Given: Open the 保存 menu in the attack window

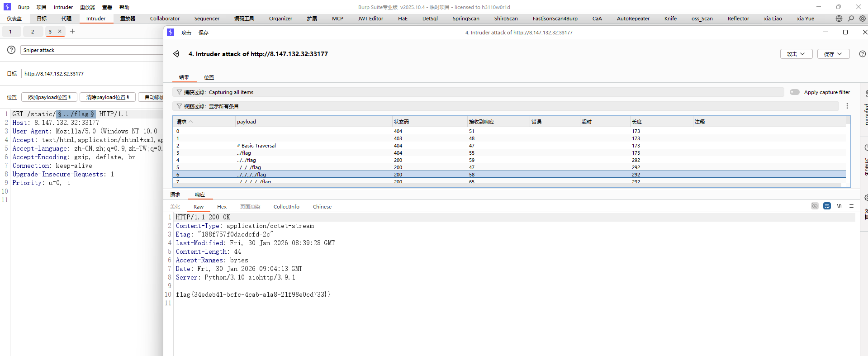Looking at the screenshot, I should (x=204, y=33).
